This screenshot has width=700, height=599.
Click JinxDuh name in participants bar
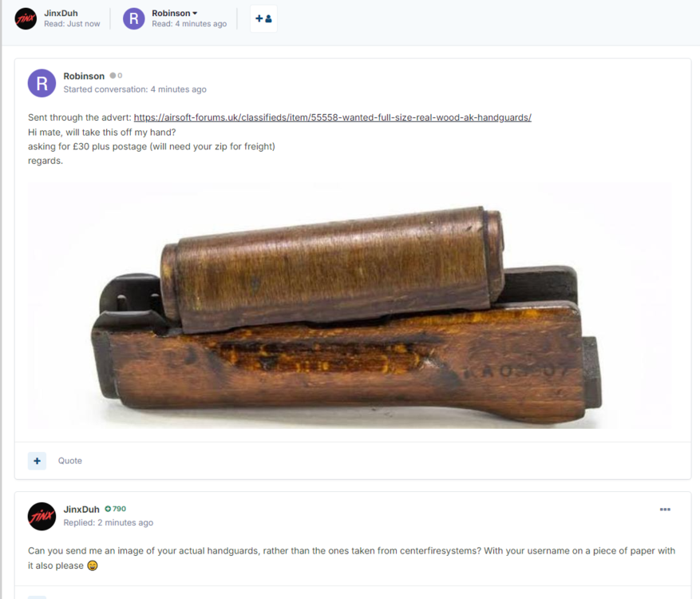61,14
